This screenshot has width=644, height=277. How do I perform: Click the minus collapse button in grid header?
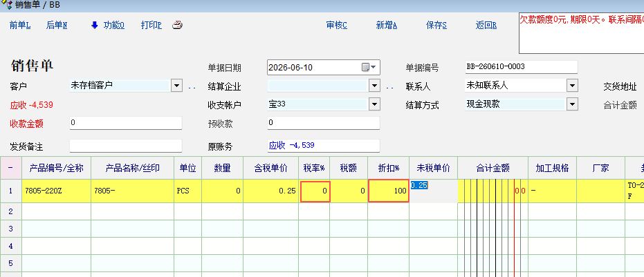click(10, 168)
